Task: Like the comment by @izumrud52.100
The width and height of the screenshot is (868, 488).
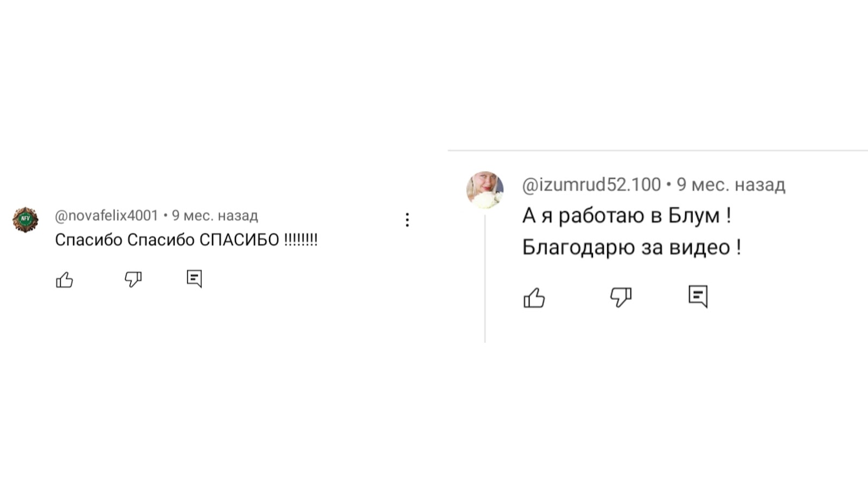Action: click(x=534, y=298)
